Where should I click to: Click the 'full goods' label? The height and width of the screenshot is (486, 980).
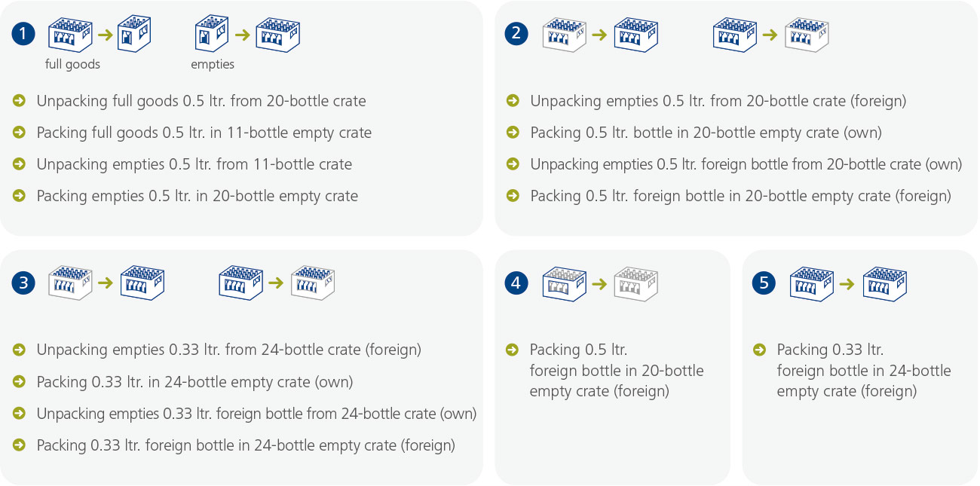point(72,65)
